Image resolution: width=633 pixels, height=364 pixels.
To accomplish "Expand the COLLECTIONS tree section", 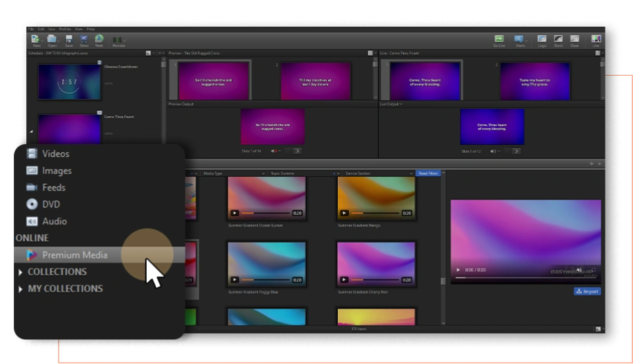I will pos(21,272).
